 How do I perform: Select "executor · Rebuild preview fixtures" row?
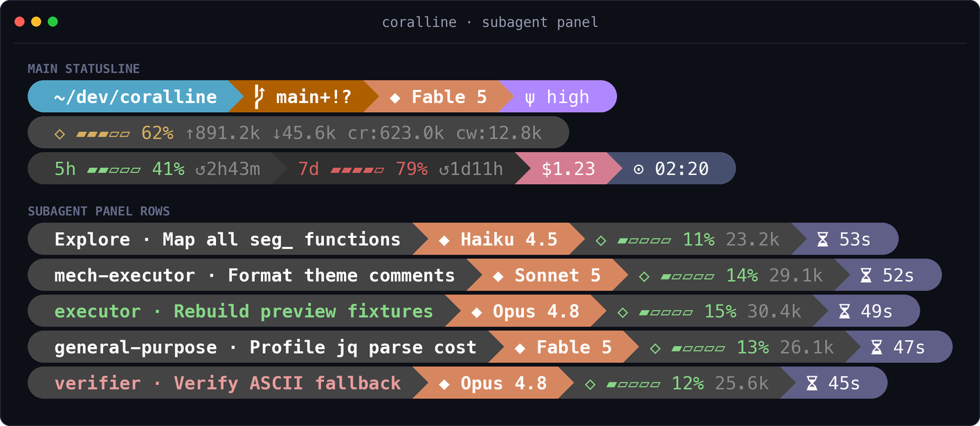point(473,311)
